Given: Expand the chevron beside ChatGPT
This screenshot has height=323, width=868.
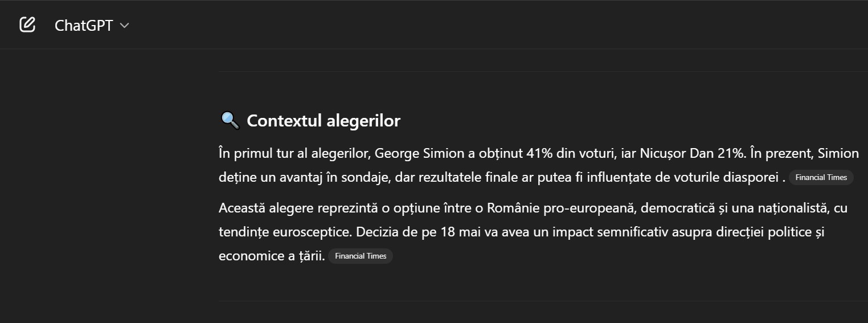Looking at the screenshot, I should point(125,26).
